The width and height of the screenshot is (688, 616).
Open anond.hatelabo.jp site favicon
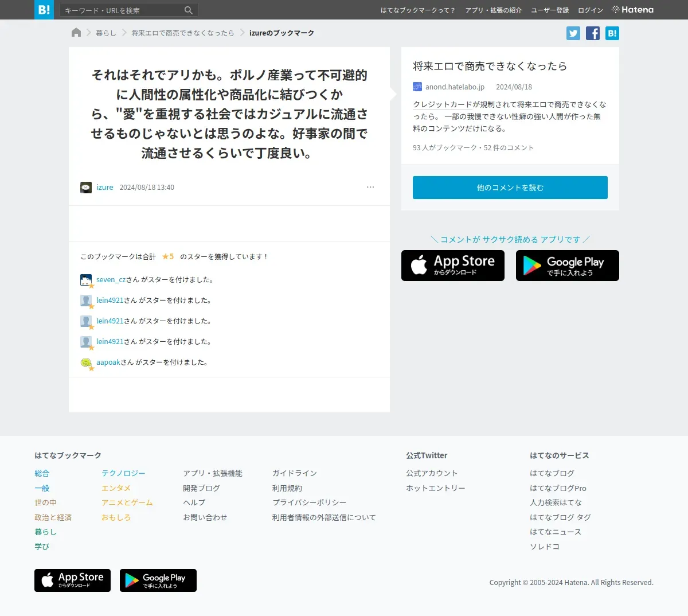tap(417, 87)
